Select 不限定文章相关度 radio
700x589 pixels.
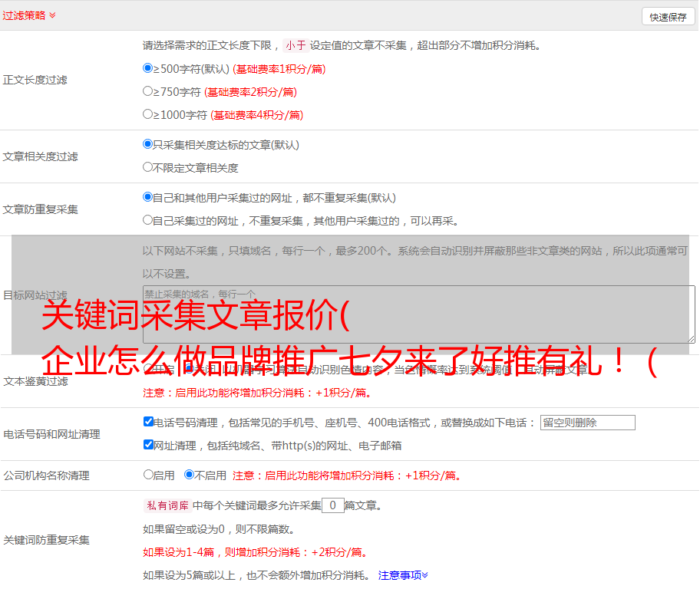(147, 167)
